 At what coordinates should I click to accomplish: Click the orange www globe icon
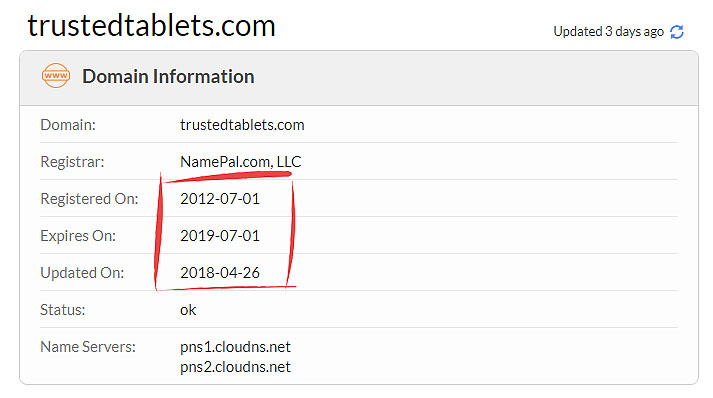[x=55, y=76]
